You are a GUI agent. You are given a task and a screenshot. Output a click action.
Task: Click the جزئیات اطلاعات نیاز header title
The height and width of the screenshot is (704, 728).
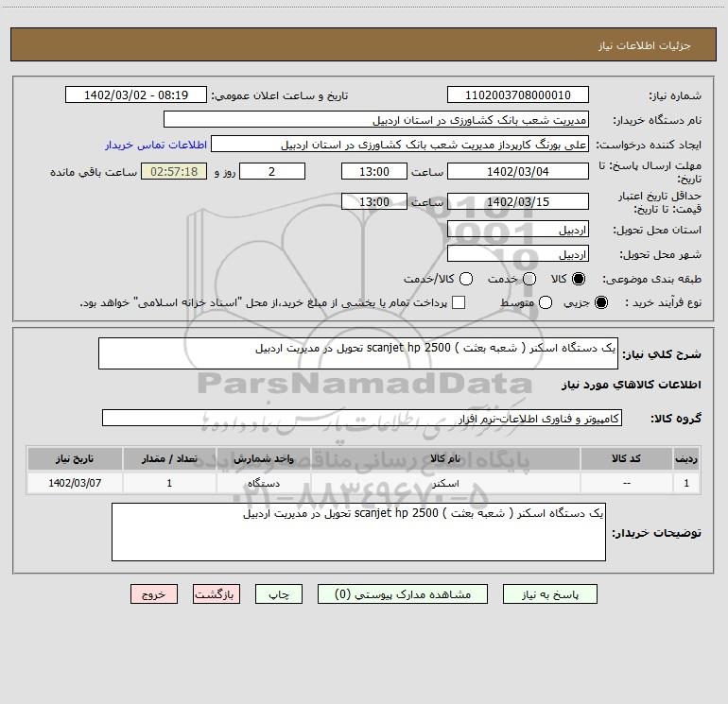[x=645, y=45]
